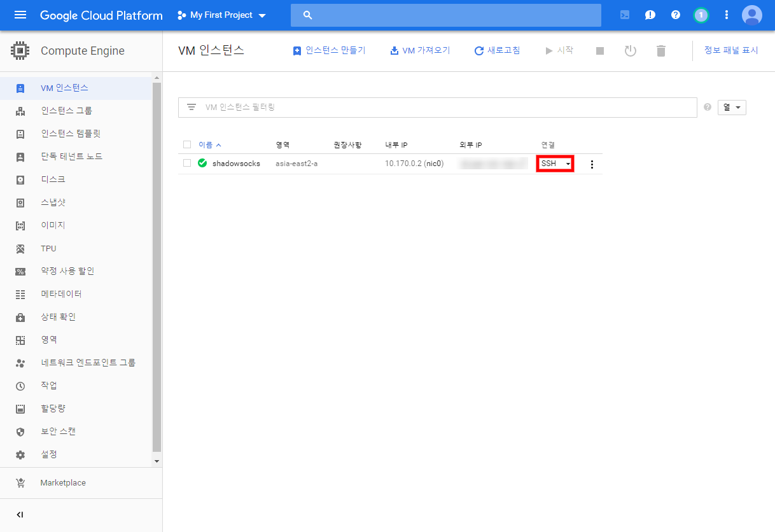Screen dimensions: 775x532
Task: Open the My First Project selector dropdown
Action: pyautogui.click(x=221, y=15)
